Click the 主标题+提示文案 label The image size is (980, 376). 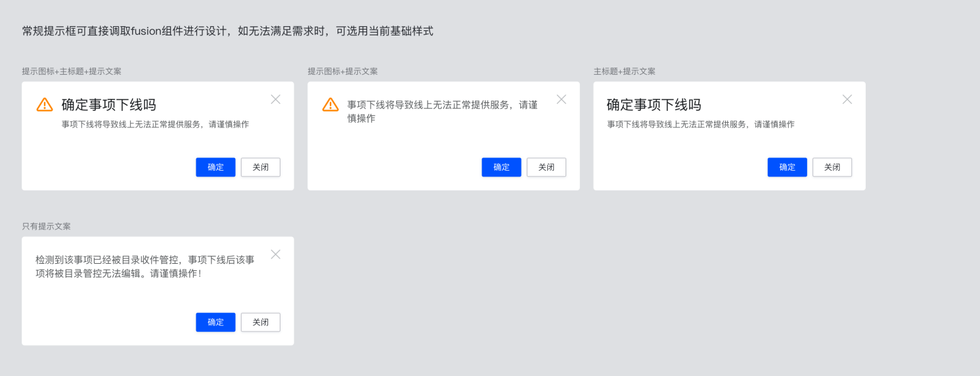click(625, 71)
